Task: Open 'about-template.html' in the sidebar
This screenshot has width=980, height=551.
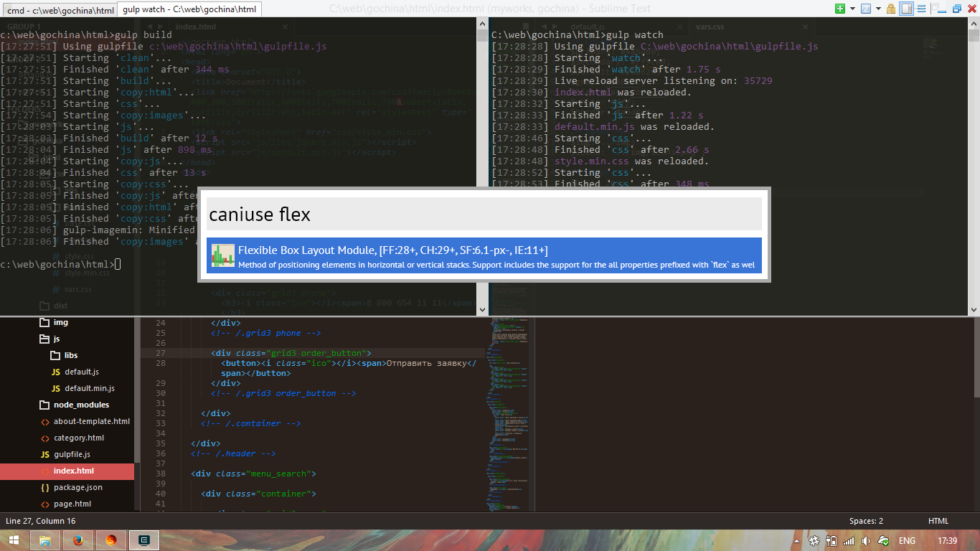Action: tap(92, 421)
